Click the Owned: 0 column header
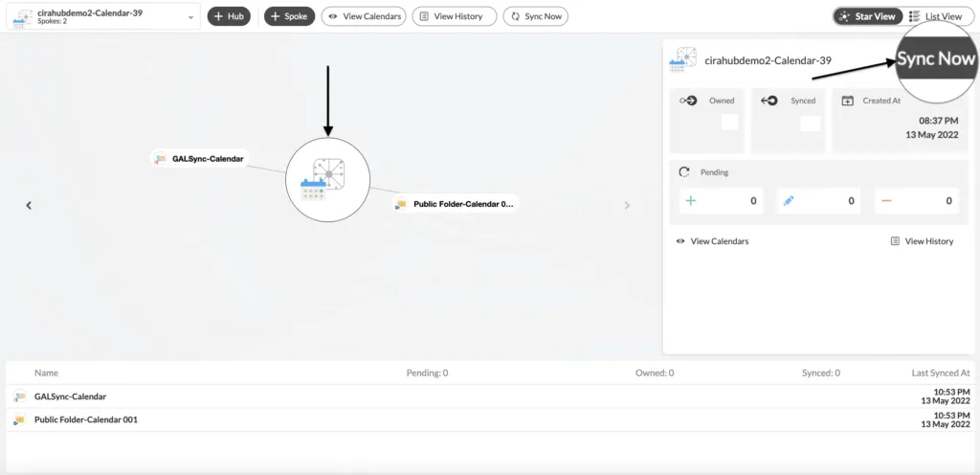This screenshot has width=980, height=475. (x=655, y=373)
